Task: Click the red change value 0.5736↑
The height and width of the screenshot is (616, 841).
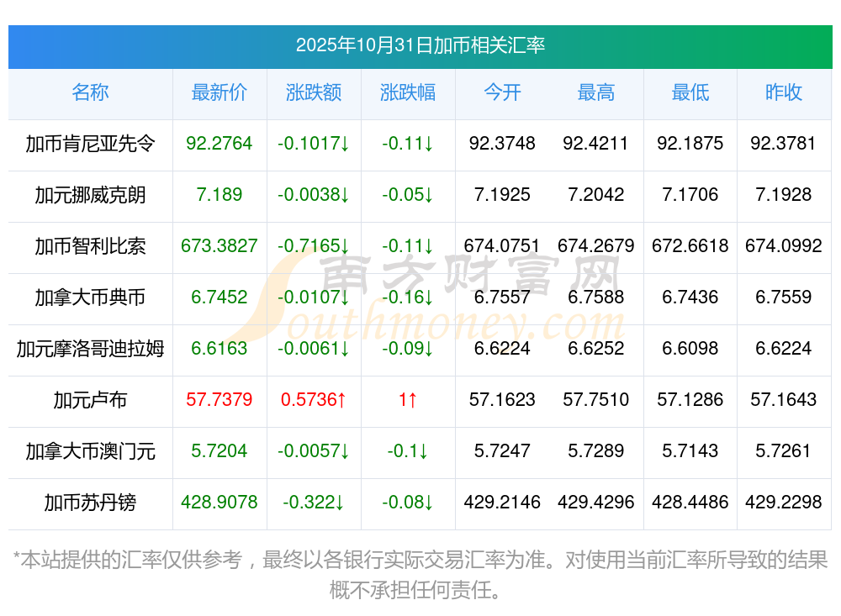Action: (313, 399)
